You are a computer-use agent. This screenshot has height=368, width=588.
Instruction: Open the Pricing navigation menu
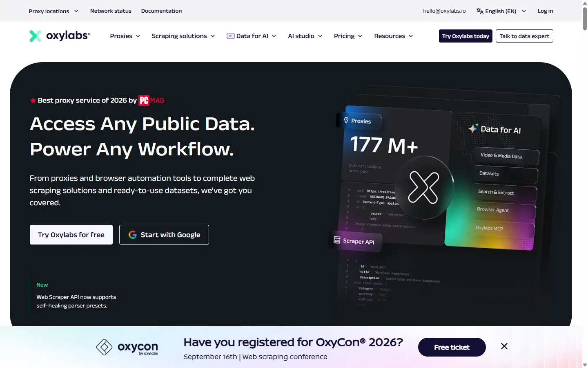[348, 36]
